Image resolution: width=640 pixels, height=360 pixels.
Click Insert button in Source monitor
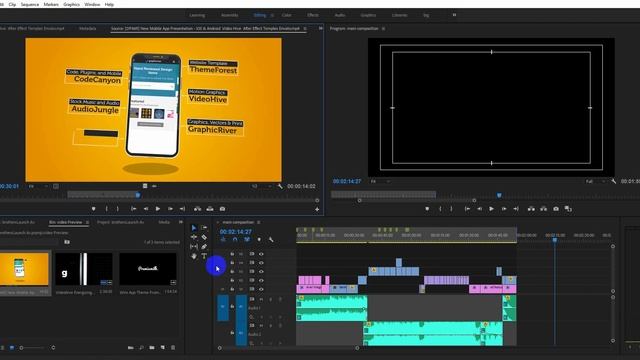click(x=198, y=209)
